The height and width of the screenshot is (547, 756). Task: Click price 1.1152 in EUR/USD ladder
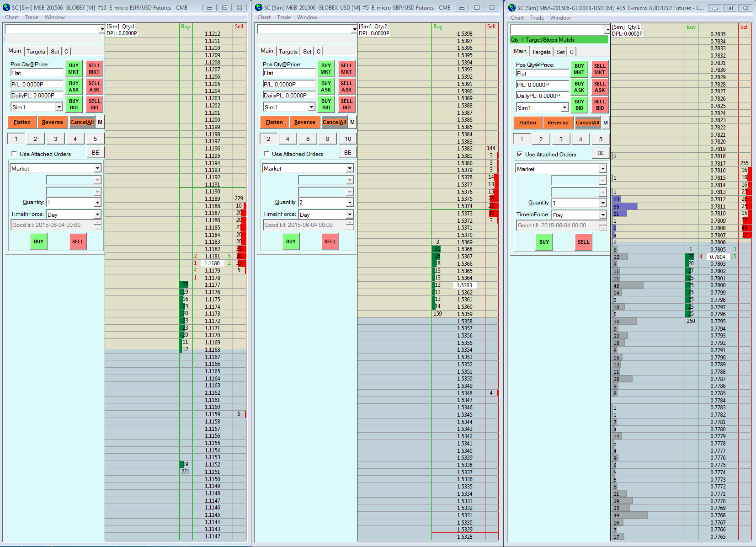[x=212, y=464]
